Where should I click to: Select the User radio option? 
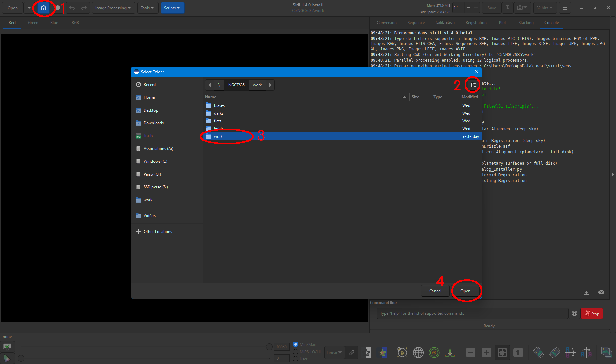(296, 359)
